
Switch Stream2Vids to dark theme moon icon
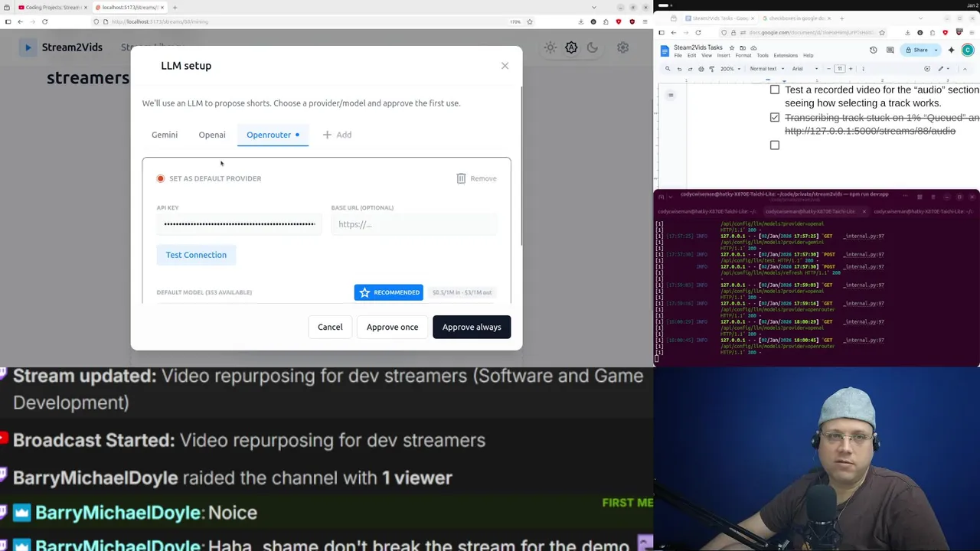[592, 47]
